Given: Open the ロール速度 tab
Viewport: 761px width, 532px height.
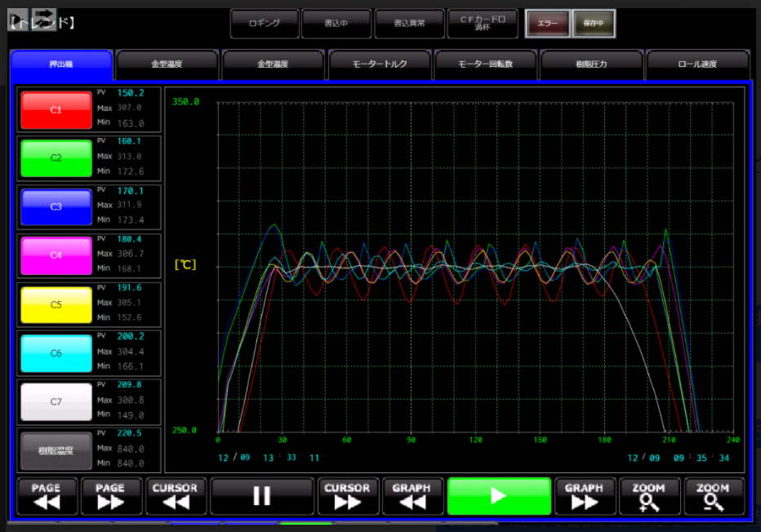Looking at the screenshot, I should click(697, 64).
